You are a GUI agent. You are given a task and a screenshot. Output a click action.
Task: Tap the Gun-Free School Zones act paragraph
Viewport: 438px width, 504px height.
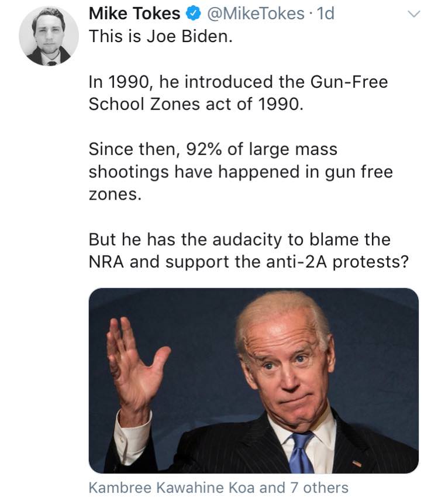coord(238,93)
